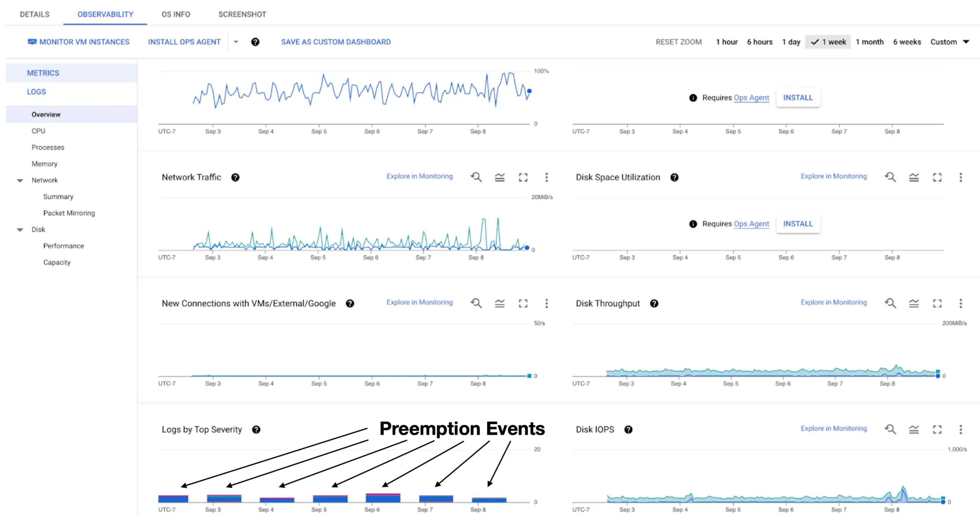Select Packet Mirroring in the sidebar
This screenshot has height=527, width=980.
click(x=69, y=213)
